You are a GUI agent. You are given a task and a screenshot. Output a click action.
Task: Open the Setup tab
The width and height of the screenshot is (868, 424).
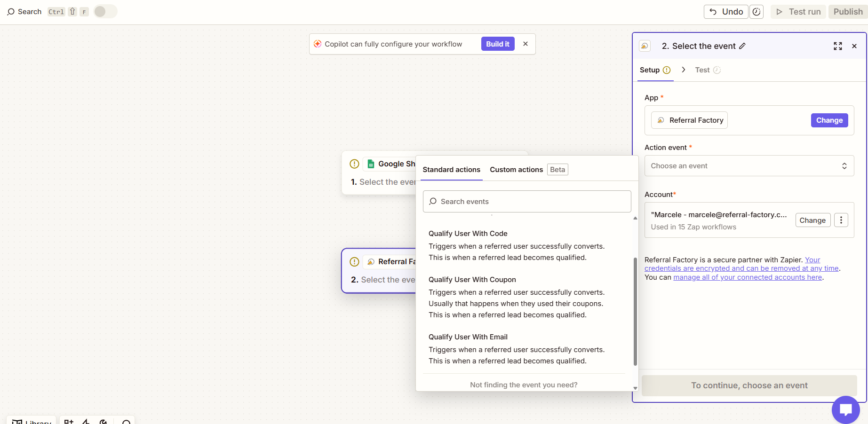tap(655, 70)
